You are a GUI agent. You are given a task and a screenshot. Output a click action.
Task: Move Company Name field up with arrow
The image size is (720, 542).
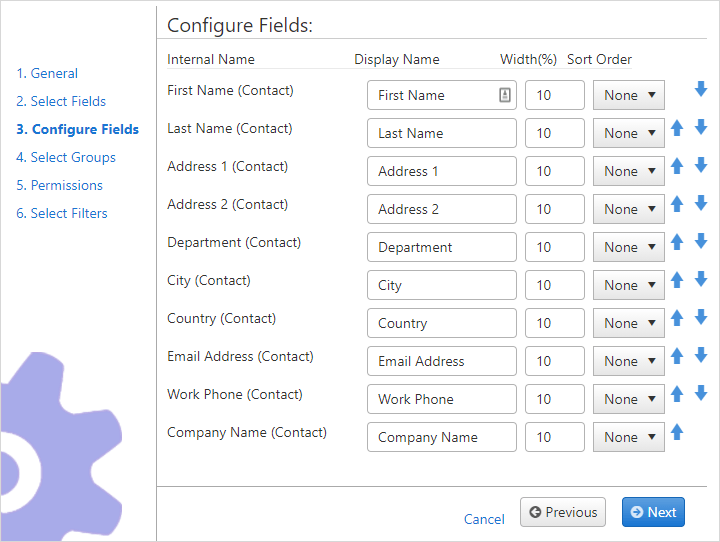[677, 432]
